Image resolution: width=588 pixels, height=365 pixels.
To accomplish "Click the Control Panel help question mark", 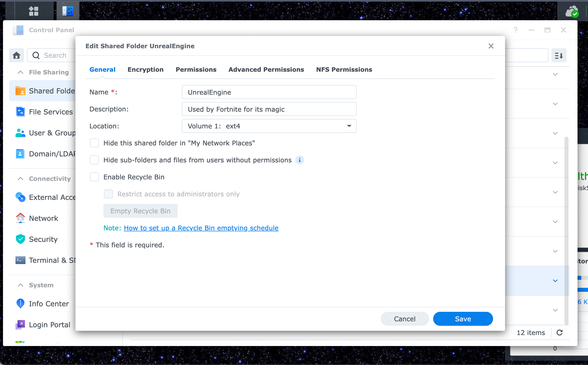I will (516, 30).
